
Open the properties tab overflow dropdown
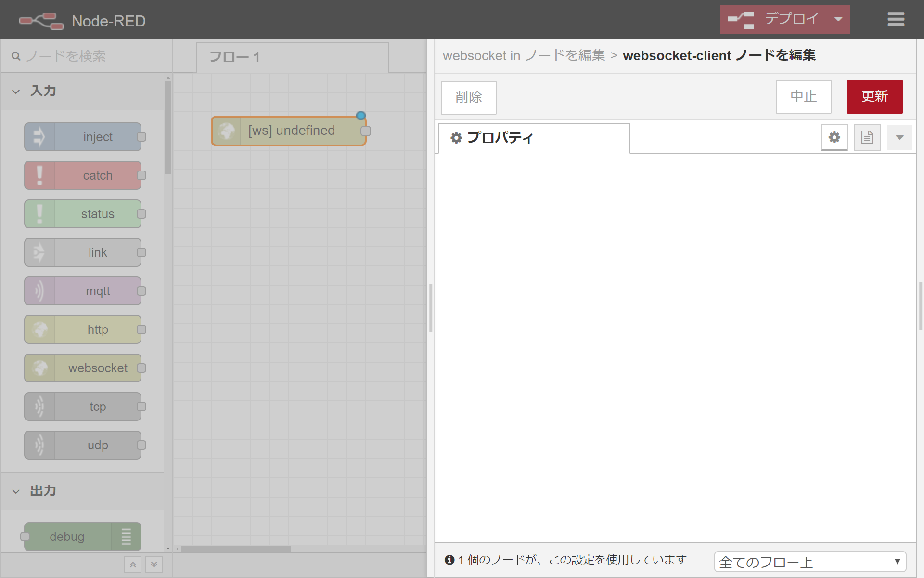click(x=899, y=138)
